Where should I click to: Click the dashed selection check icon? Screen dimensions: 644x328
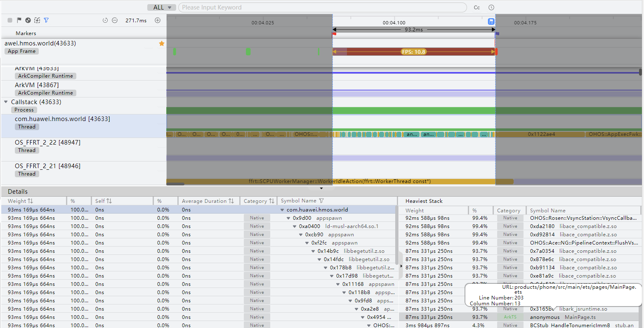pyautogui.click(x=37, y=20)
